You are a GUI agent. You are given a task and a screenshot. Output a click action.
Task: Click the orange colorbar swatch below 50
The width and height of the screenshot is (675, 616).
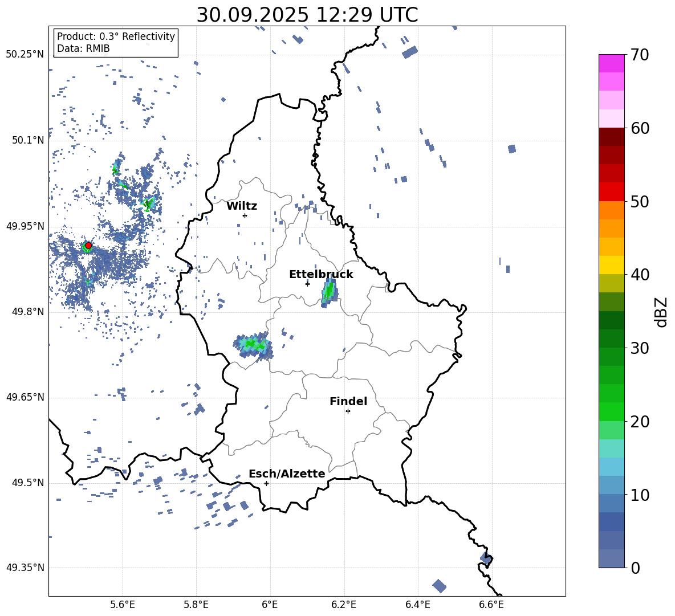(611, 210)
